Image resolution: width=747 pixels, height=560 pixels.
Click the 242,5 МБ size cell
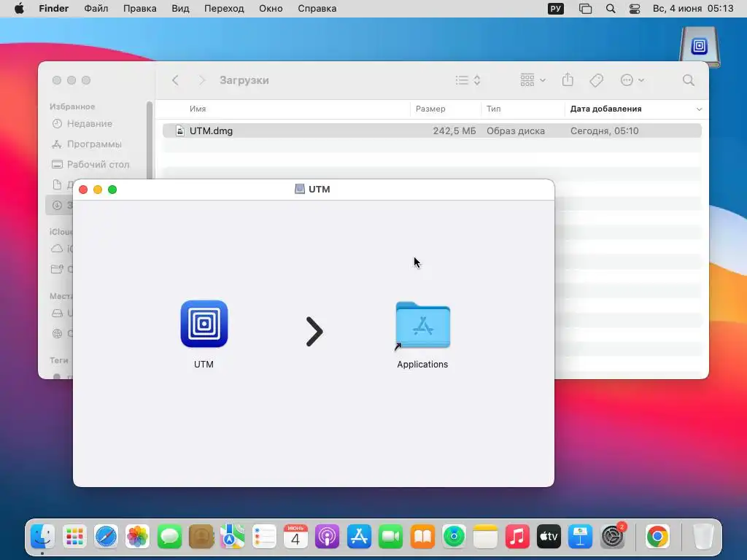[x=454, y=131]
